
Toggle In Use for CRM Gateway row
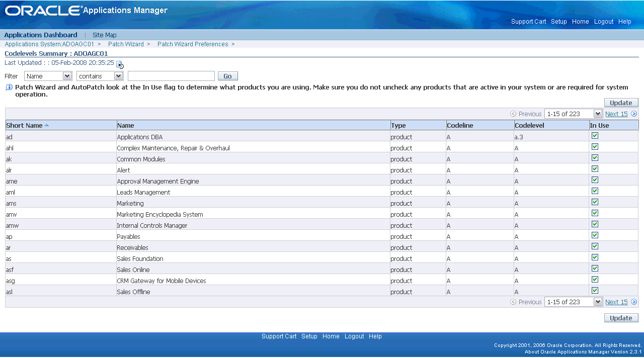pyautogui.click(x=595, y=280)
